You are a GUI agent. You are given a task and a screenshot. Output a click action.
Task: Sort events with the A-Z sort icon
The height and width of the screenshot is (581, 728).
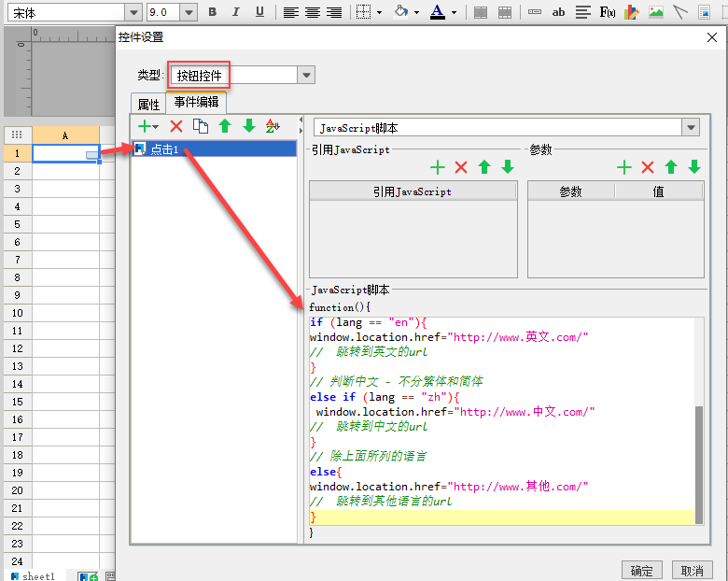(273, 126)
